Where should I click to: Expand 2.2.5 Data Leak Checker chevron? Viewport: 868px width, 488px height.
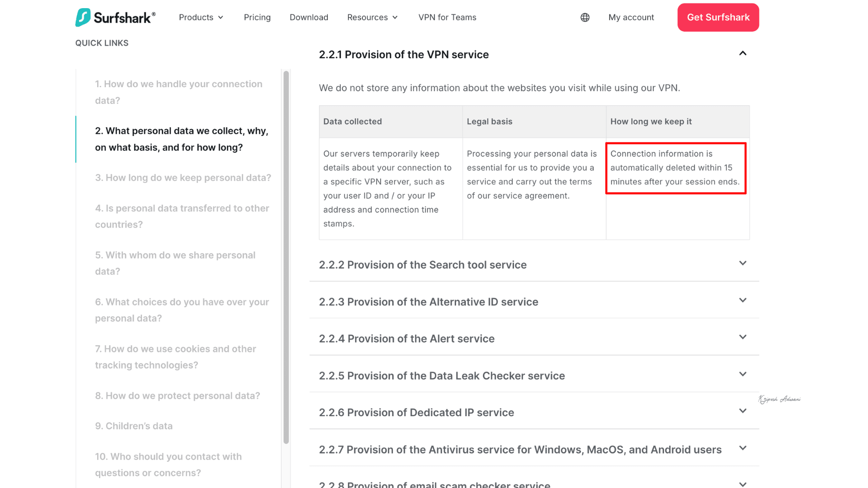point(743,375)
